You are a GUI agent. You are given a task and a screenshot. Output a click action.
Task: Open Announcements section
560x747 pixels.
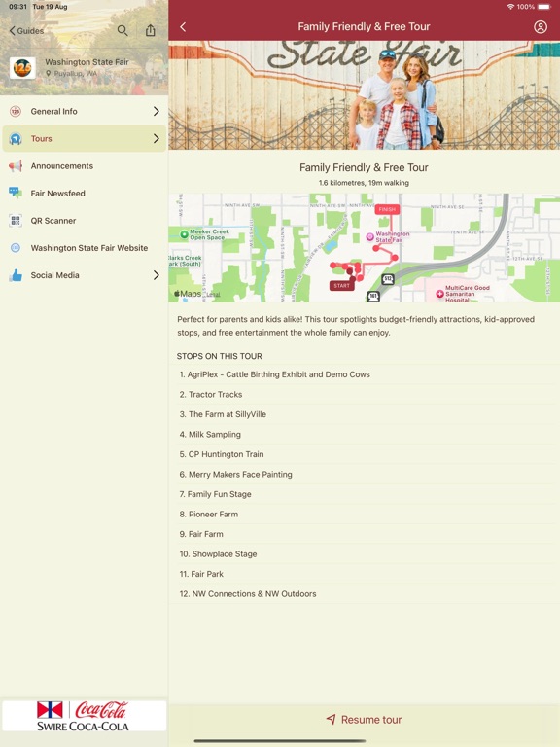(85, 165)
